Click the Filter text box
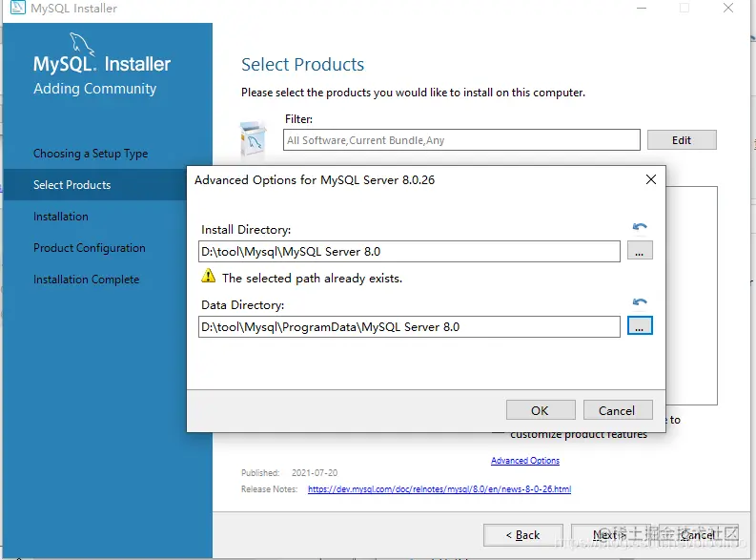This screenshot has height=560, width=756. (461, 140)
